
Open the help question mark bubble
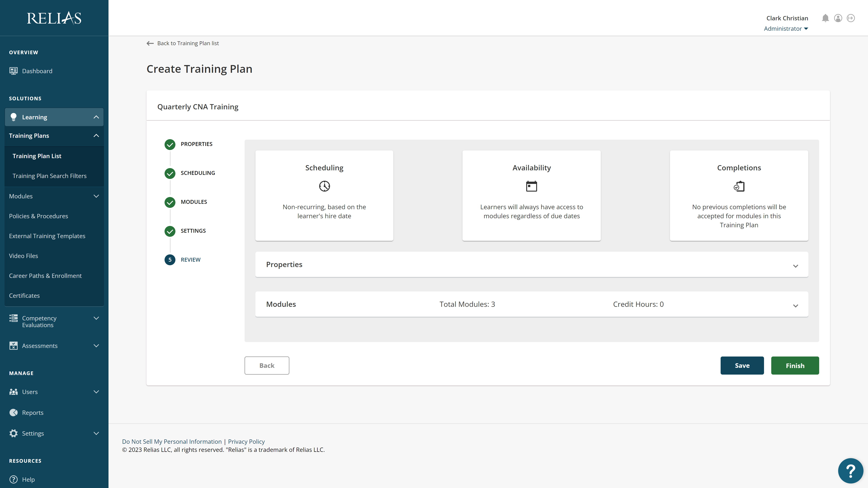tap(850, 471)
